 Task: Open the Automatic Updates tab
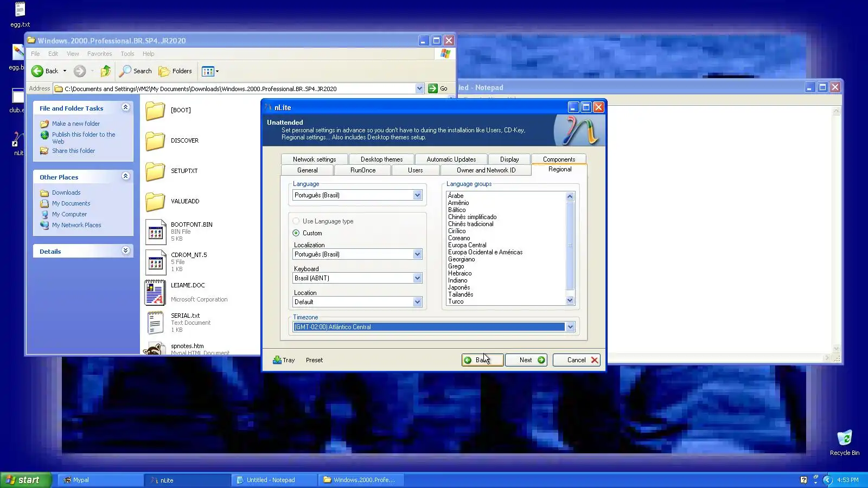(x=451, y=159)
